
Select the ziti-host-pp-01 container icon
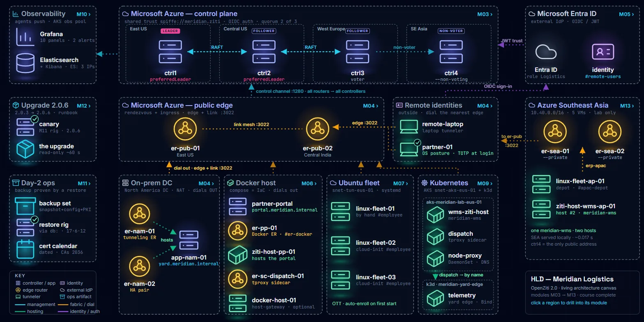click(238, 255)
